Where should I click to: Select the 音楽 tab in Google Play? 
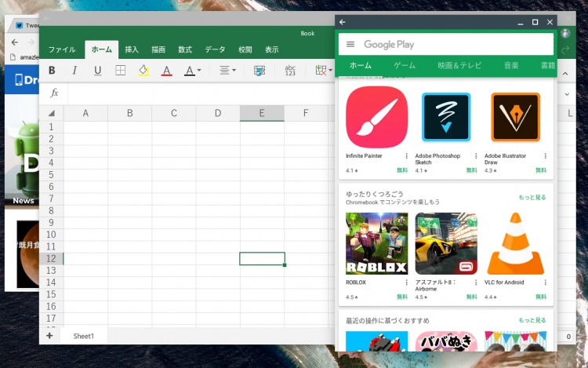(511, 66)
